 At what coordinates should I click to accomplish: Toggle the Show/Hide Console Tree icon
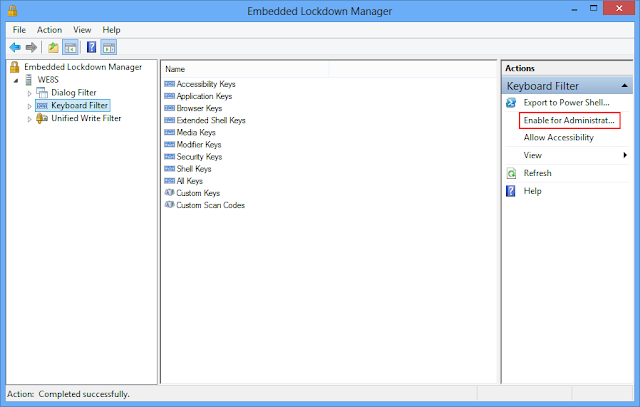coord(70,47)
